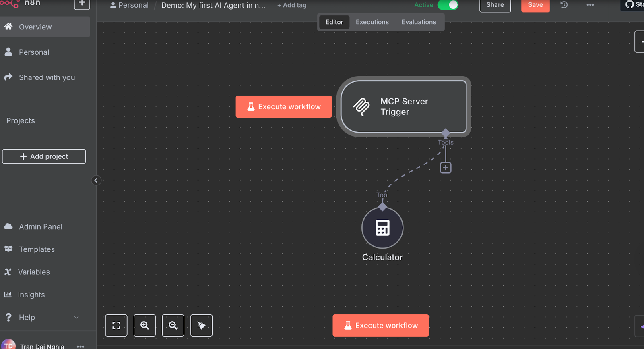Click the workflow name Demo: My first AI Agent
Image resolution: width=644 pixels, height=349 pixels.
pyautogui.click(x=213, y=5)
